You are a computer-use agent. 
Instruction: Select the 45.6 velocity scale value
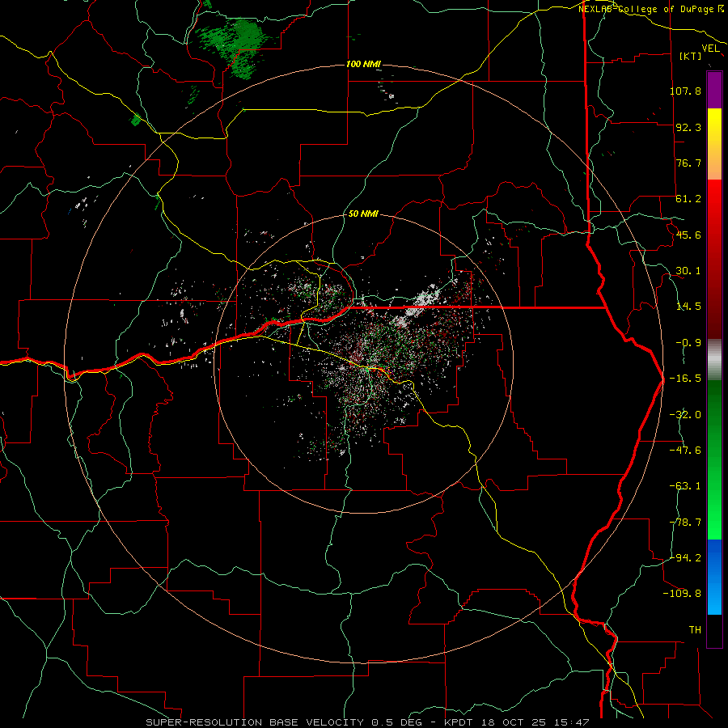pyautogui.click(x=688, y=235)
